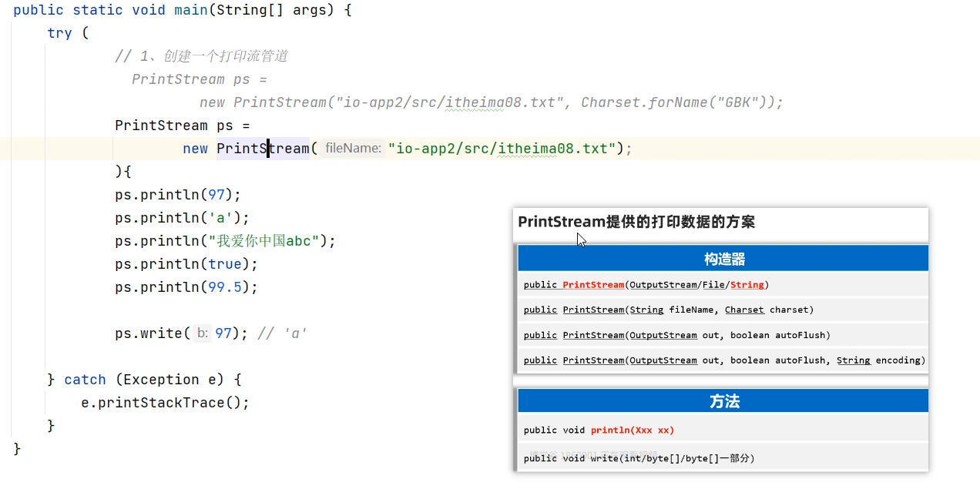This screenshot has width=980, height=489.
Task: Click slide title 'PrintStream提供的打印数据的方案'
Action: click(636, 222)
